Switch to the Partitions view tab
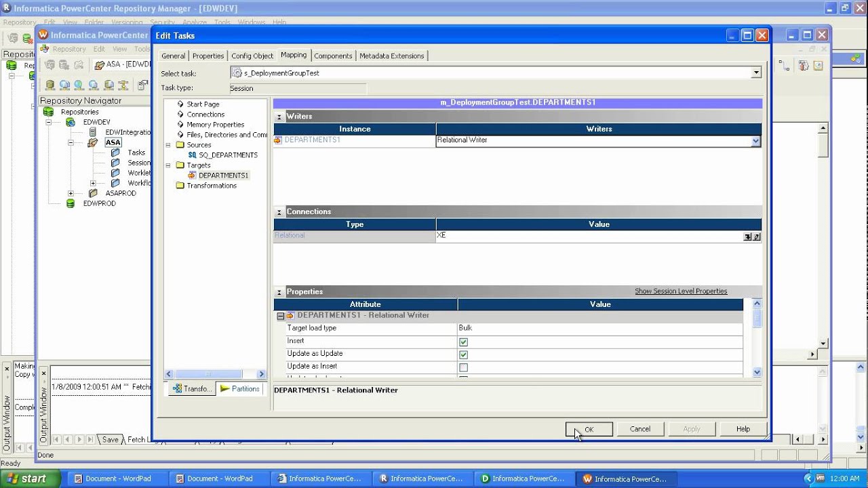This screenshot has width=868, height=488. (239, 389)
